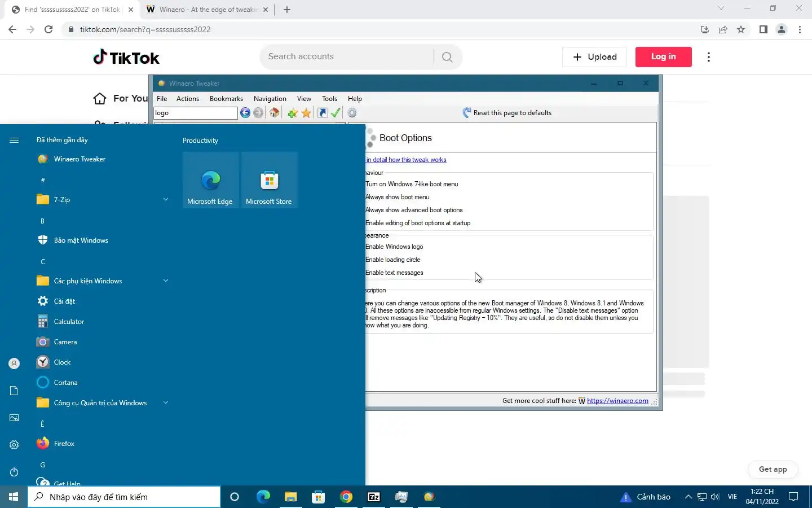Click the back arrow in Winaero Tweaker toolbar
The width and height of the screenshot is (812, 508).
coord(245,113)
